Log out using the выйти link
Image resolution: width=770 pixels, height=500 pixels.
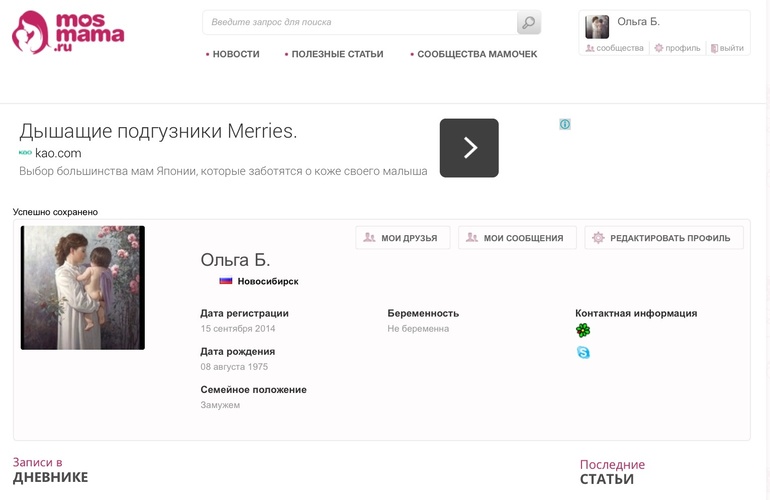coord(731,48)
